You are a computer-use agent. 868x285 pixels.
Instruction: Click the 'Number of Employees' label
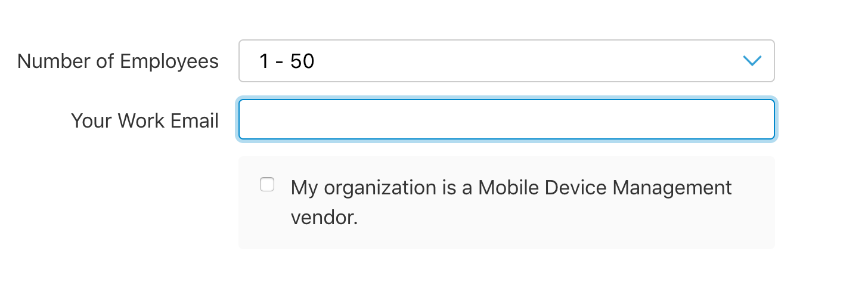(x=118, y=61)
